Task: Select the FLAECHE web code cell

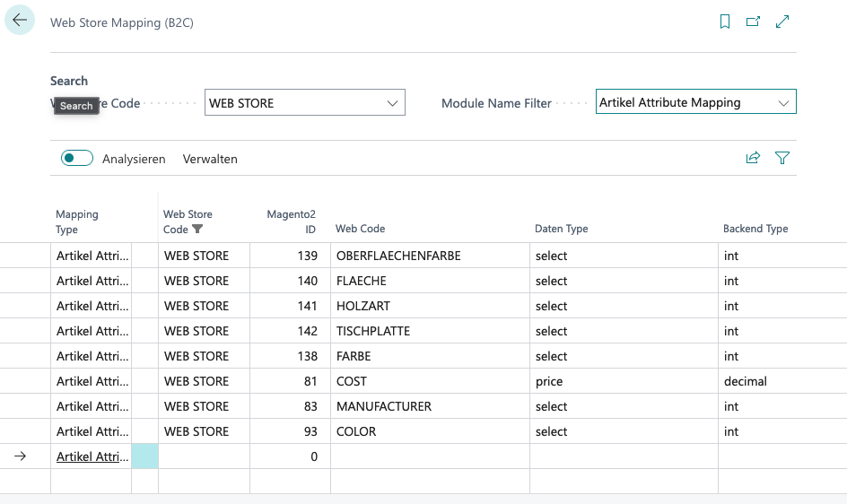Action: tap(430, 281)
